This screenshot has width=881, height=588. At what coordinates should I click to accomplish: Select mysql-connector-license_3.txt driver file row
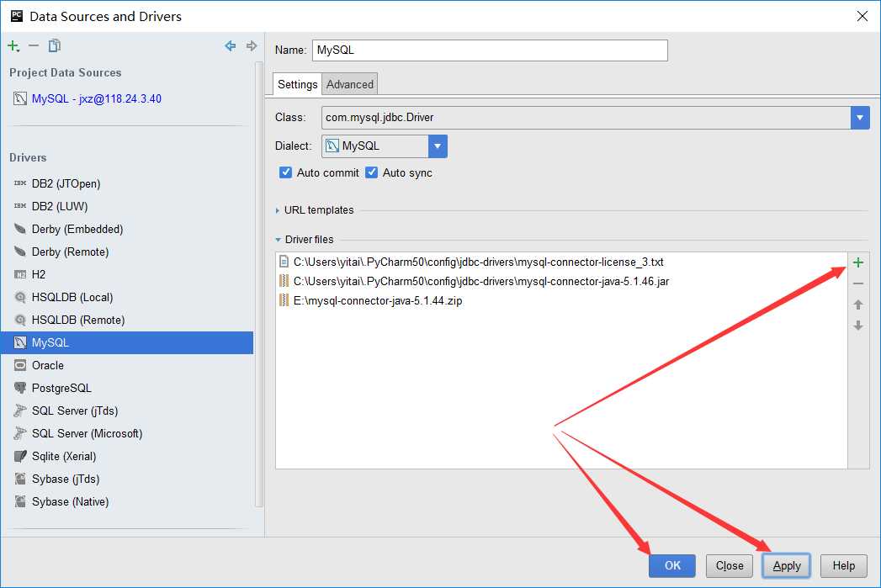[x=561, y=262]
